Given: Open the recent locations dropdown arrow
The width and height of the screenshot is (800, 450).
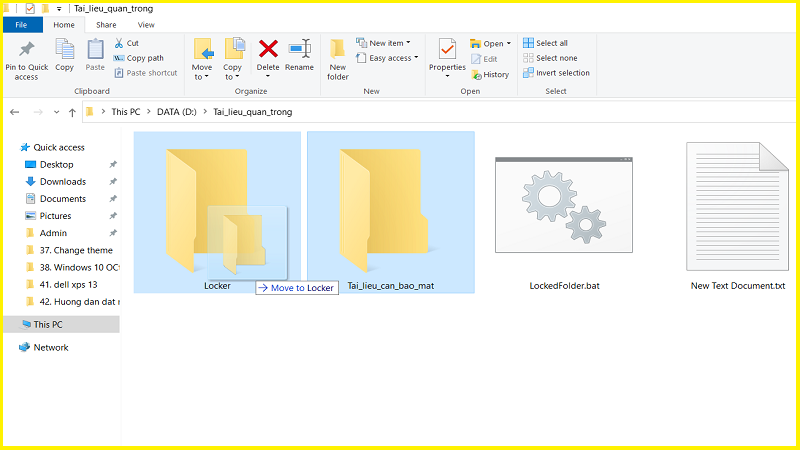Looking at the screenshot, I should [56, 112].
